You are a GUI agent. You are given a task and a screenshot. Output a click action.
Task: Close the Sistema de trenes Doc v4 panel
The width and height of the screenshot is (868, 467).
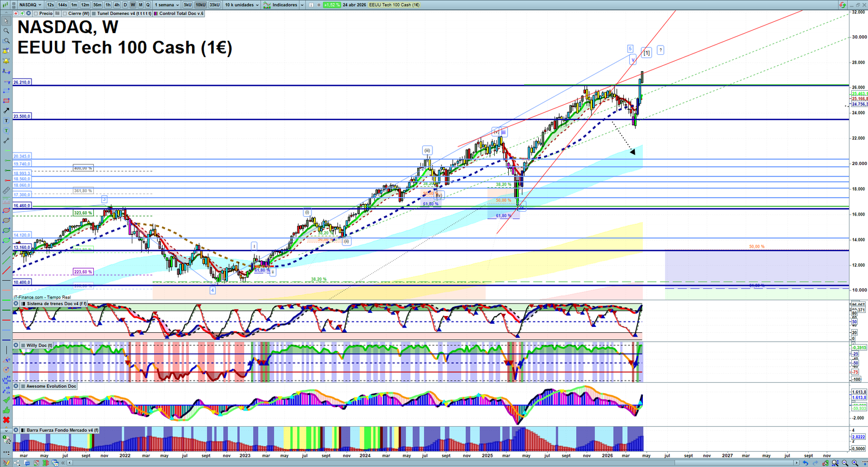[16, 304]
